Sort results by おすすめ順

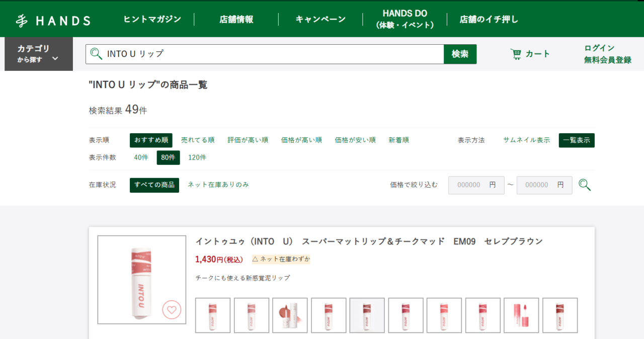tap(151, 140)
